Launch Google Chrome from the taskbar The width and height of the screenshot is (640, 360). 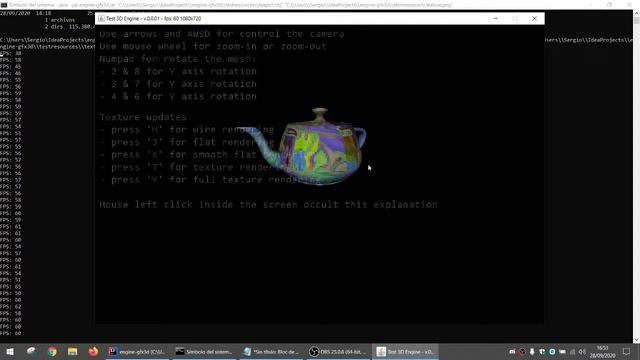[x=52, y=351]
